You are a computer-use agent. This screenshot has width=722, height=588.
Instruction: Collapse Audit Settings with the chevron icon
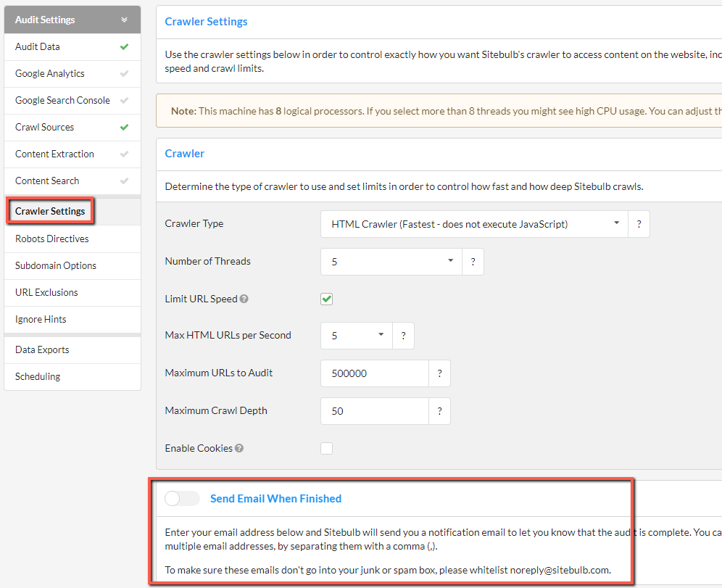124,20
